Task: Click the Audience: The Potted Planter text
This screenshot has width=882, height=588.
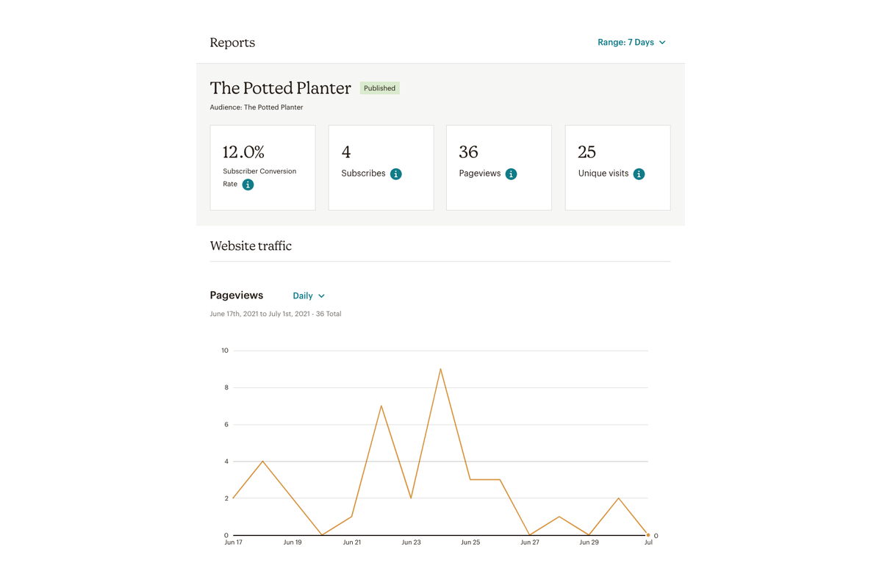Action: point(257,107)
